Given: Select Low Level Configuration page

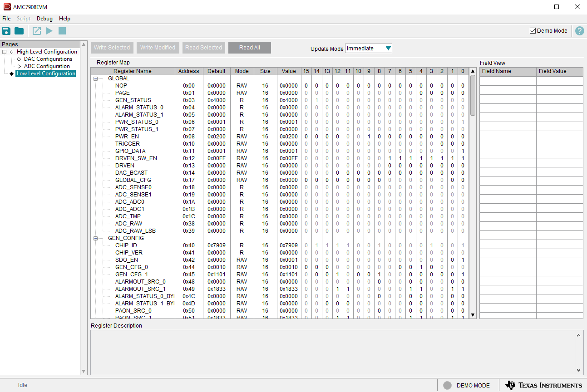Looking at the screenshot, I should [x=46, y=73].
